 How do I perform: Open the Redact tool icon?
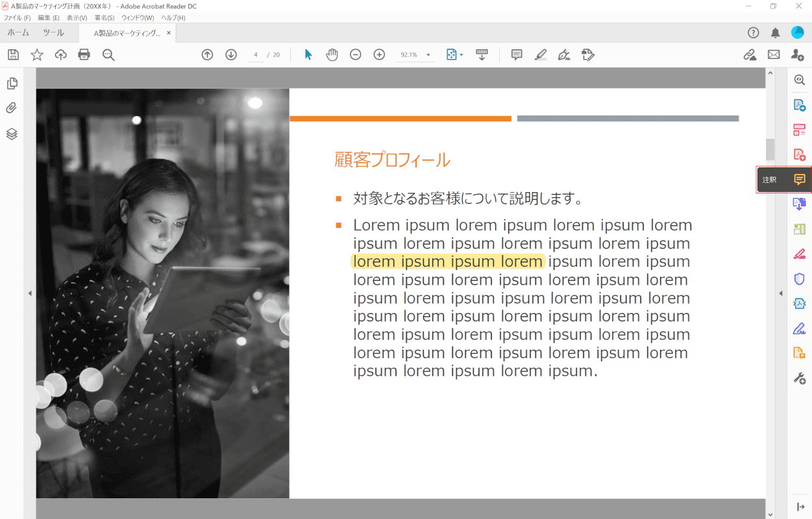[x=800, y=254]
